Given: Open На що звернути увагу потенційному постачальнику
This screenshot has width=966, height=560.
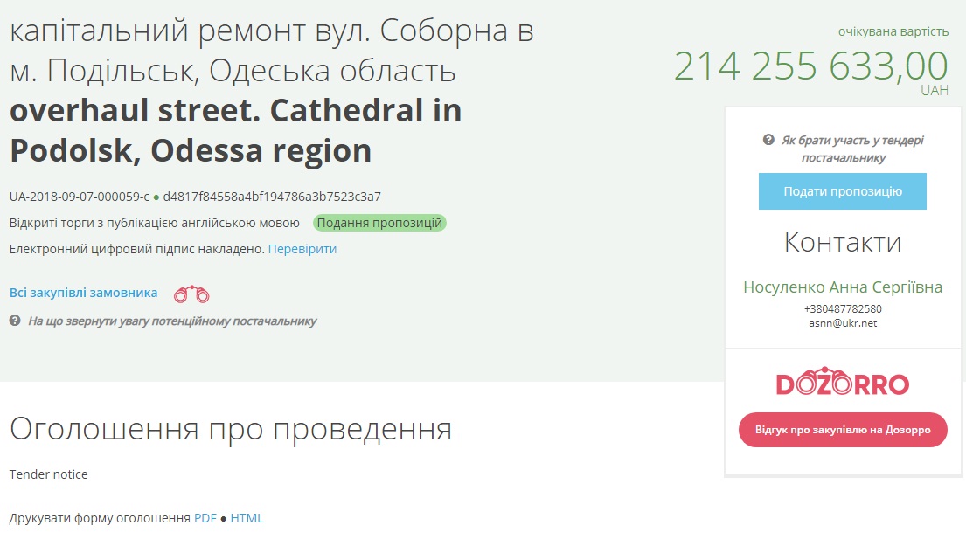Looking at the screenshot, I should tap(172, 321).
